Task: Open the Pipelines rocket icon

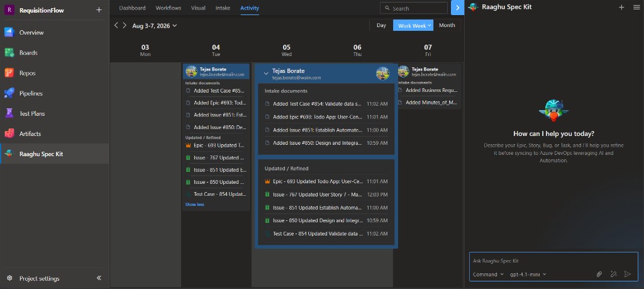Action: [x=9, y=93]
